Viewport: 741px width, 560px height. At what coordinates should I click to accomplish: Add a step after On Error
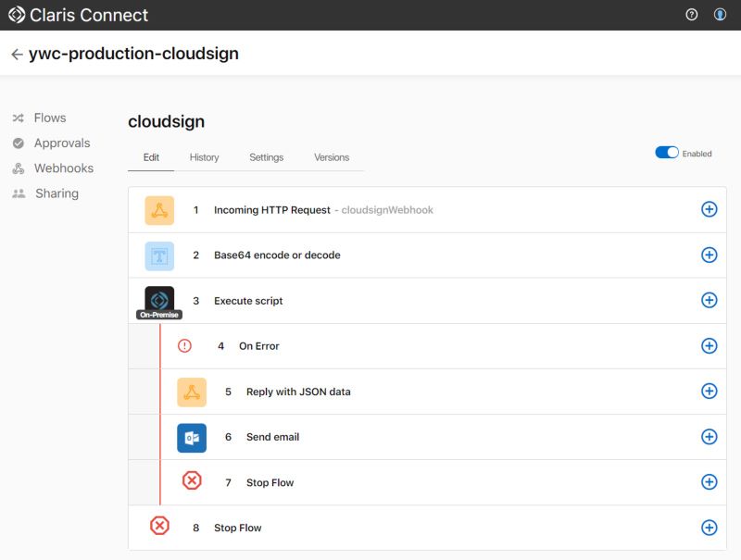tap(709, 345)
